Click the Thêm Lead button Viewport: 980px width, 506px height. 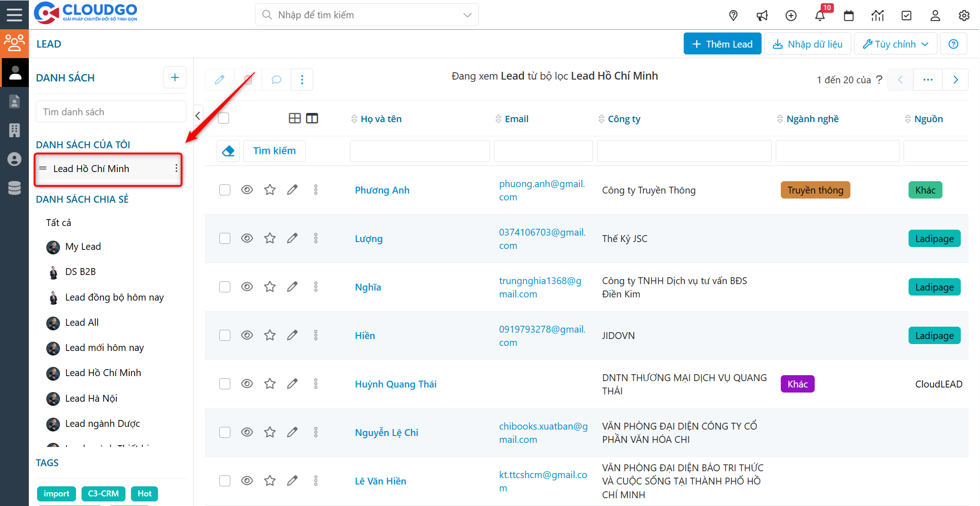click(722, 44)
